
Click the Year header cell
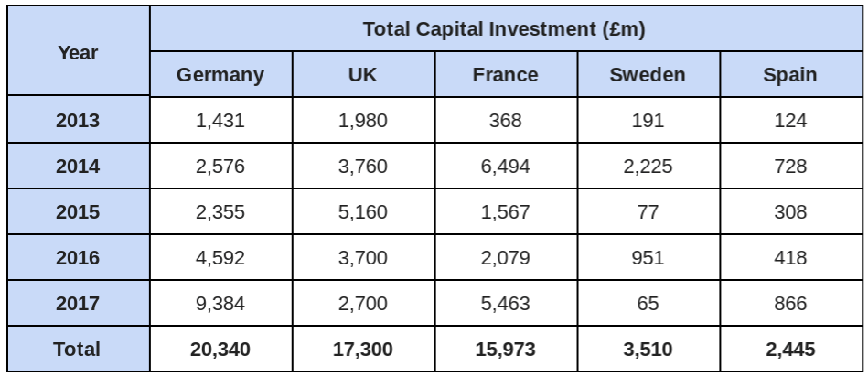pos(78,51)
